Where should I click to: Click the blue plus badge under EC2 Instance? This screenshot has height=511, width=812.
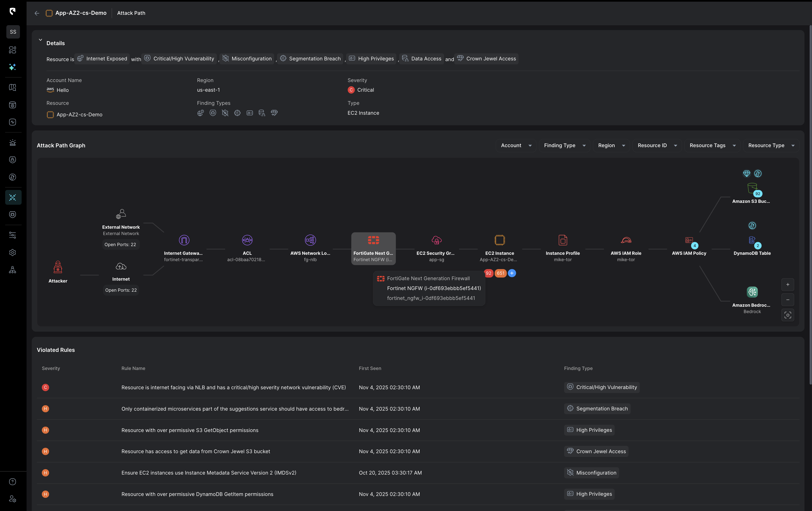[512, 273]
